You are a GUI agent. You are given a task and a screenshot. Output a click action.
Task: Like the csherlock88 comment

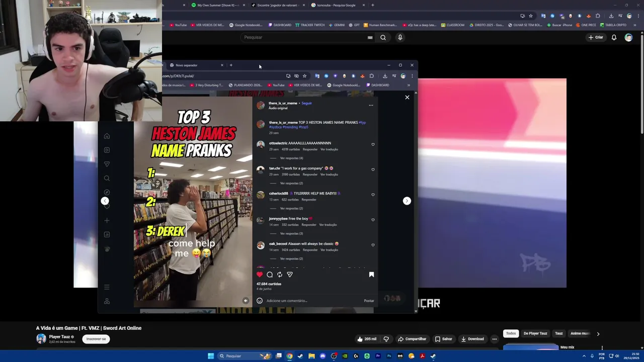point(373,195)
